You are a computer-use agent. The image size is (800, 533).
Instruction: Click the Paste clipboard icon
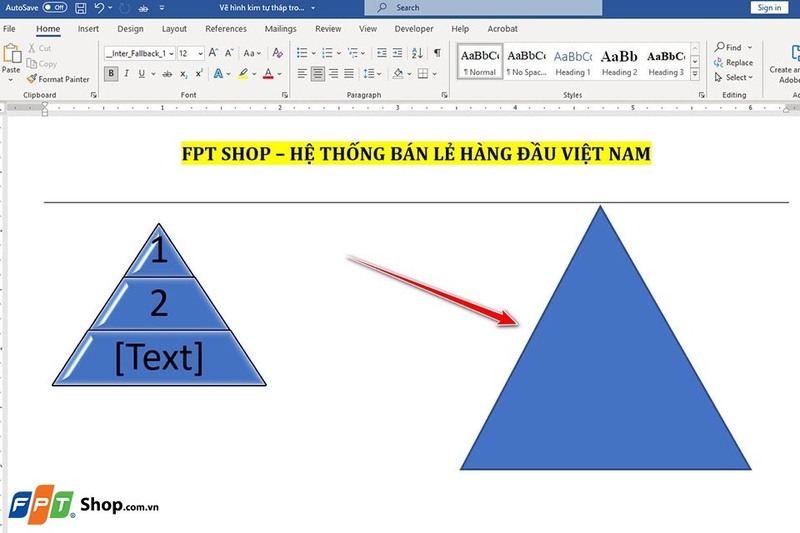point(12,53)
